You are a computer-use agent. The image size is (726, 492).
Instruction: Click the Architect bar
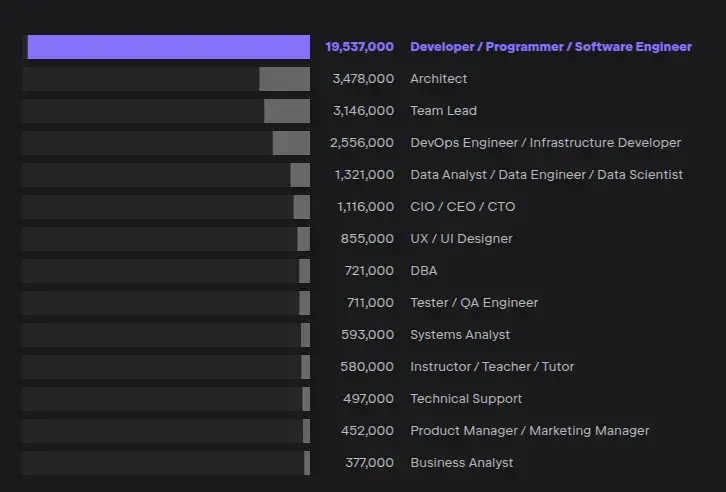click(284, 79)
